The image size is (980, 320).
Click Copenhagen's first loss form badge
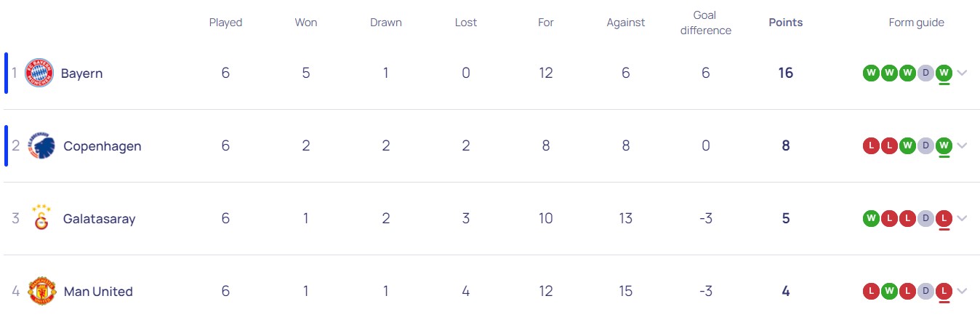871,145
